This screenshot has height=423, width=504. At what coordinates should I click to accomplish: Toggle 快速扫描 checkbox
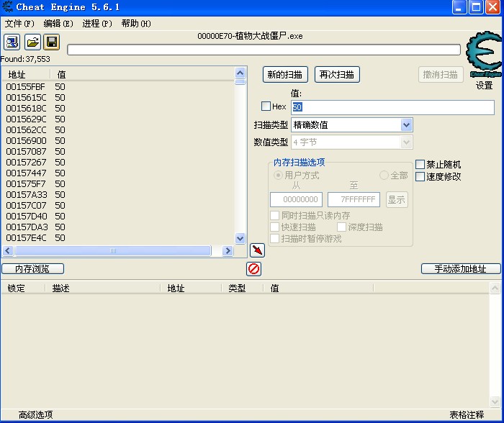[274, 227]
